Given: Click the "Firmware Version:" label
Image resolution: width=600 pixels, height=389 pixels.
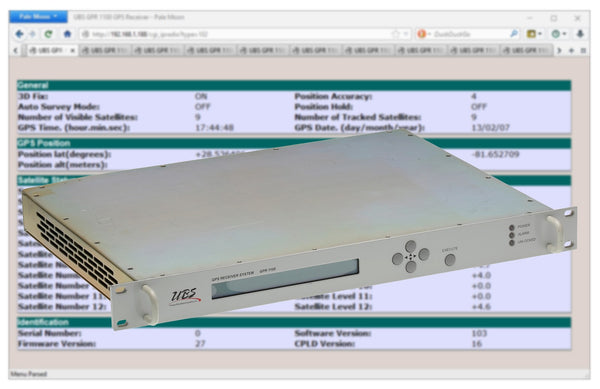Looking at the screenshot, I should point(57,344).
